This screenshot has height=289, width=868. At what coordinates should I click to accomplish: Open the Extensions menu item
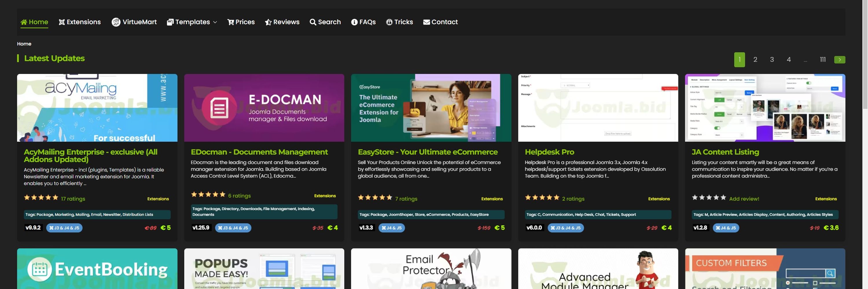click(80, 22)
